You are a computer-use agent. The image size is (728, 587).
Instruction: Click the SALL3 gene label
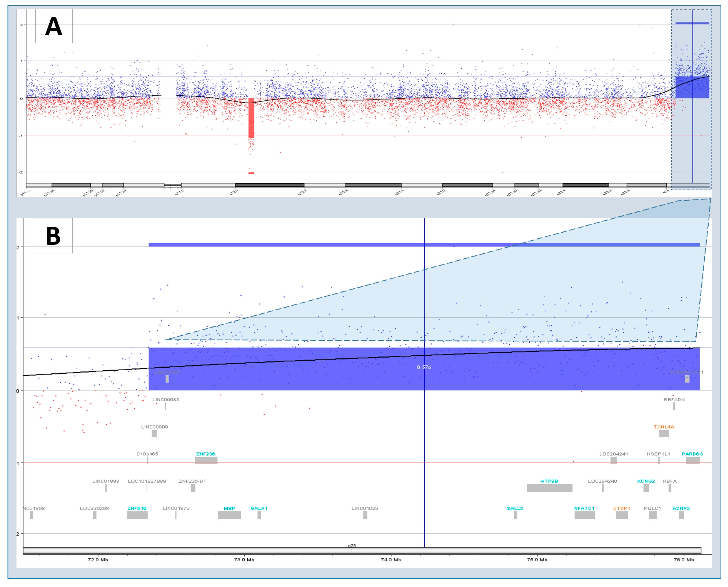point(515,508)
